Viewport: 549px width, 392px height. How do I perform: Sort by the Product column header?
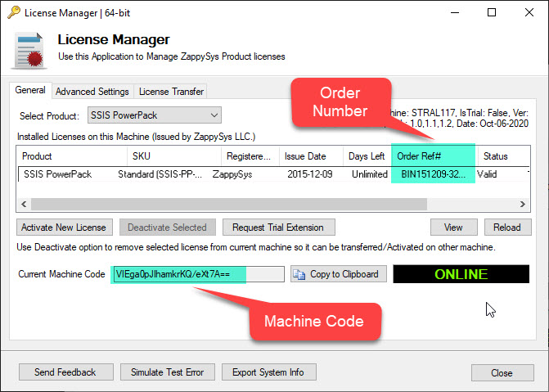coord(72,155)
